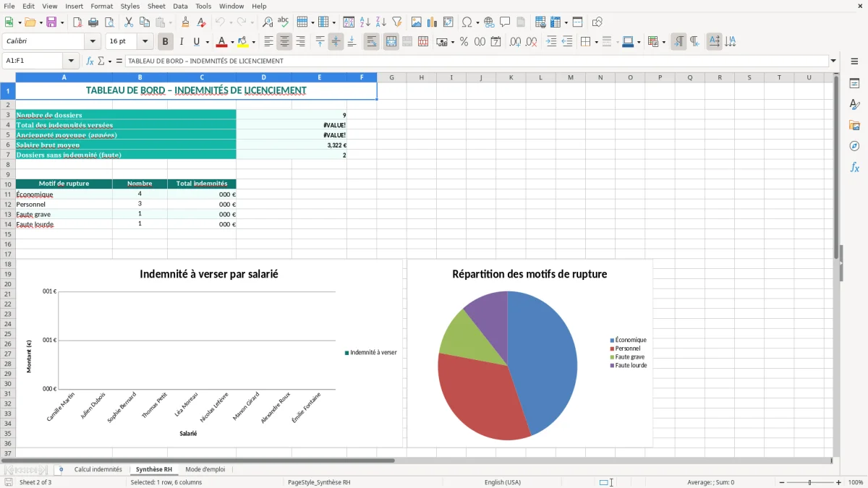The image size is (868, 488).
Task: Click the formula input line
Action: point(476,61)
